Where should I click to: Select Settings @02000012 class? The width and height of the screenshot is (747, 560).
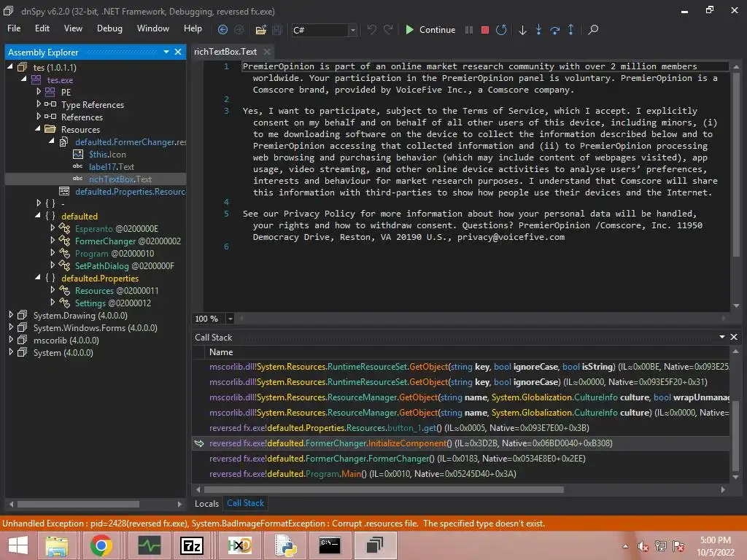coord(112,303)
